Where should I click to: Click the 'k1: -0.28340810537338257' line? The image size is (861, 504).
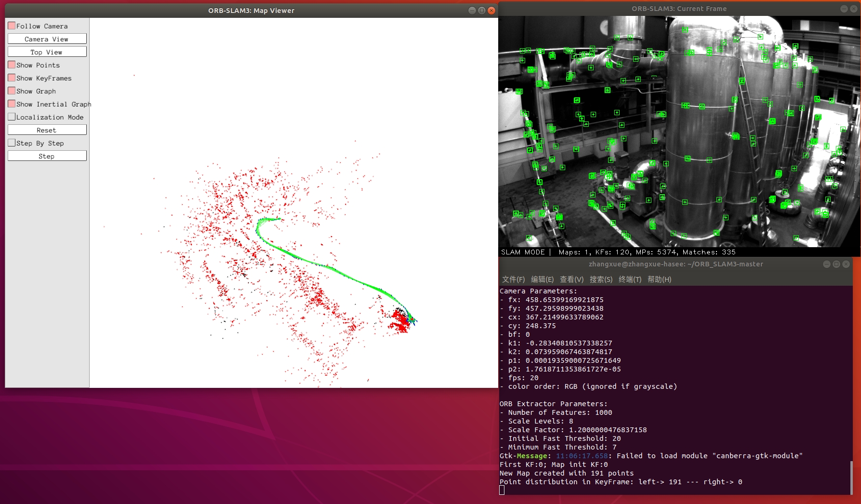coord(556,343)
